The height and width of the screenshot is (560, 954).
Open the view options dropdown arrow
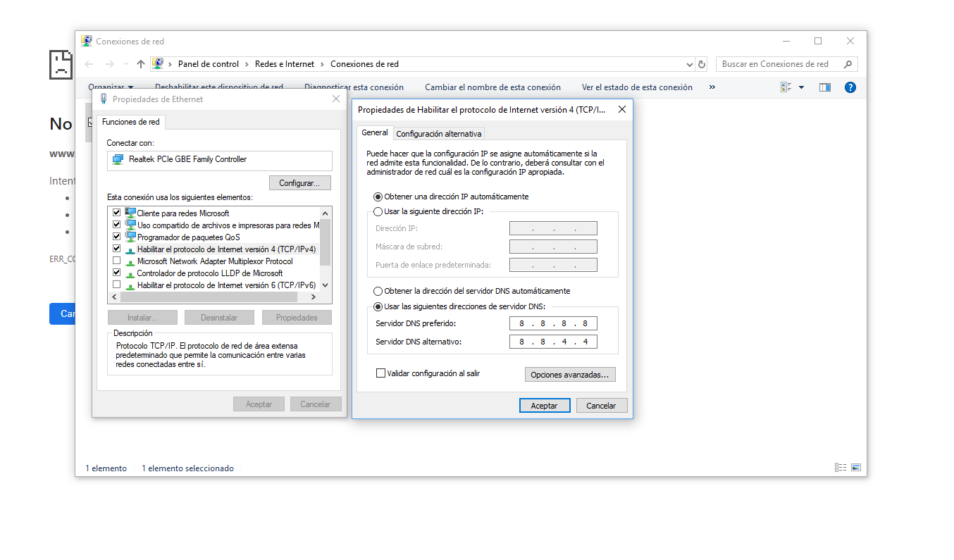tap(801, 87)
